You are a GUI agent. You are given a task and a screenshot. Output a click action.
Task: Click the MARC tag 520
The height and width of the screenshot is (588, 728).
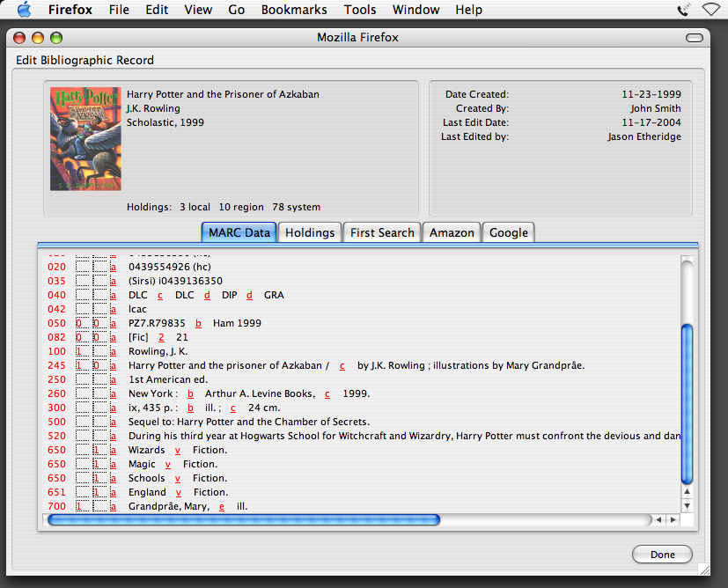[56, 437]
